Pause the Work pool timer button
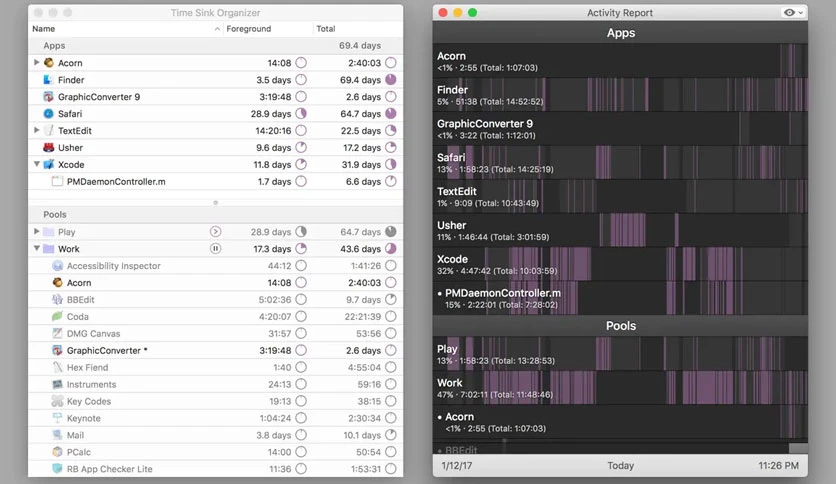The image size is (836, 484). click(215, 249)
